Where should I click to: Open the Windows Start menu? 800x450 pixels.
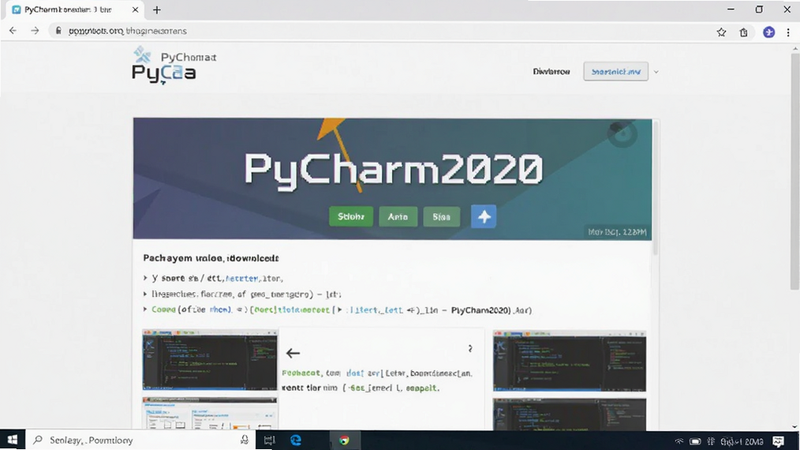12,440
